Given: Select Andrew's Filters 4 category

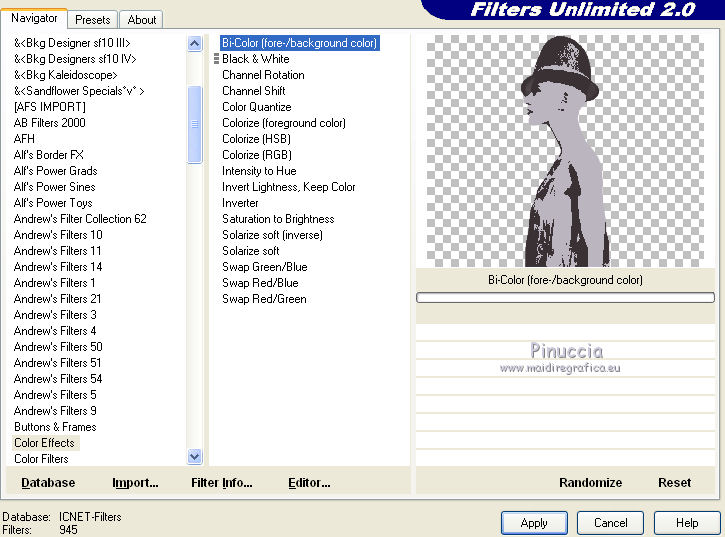Looking at the screenshot, I should [x=55, y=331].
